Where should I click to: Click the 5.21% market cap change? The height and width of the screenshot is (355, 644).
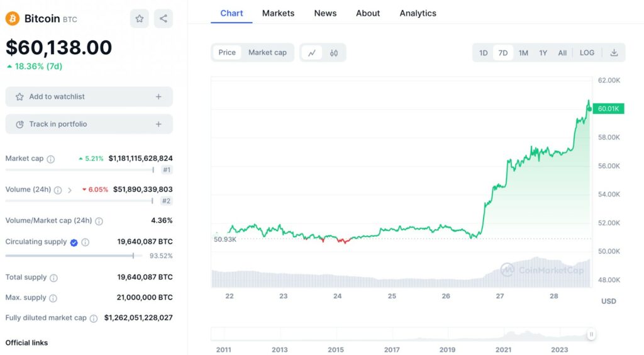point(91,159)
